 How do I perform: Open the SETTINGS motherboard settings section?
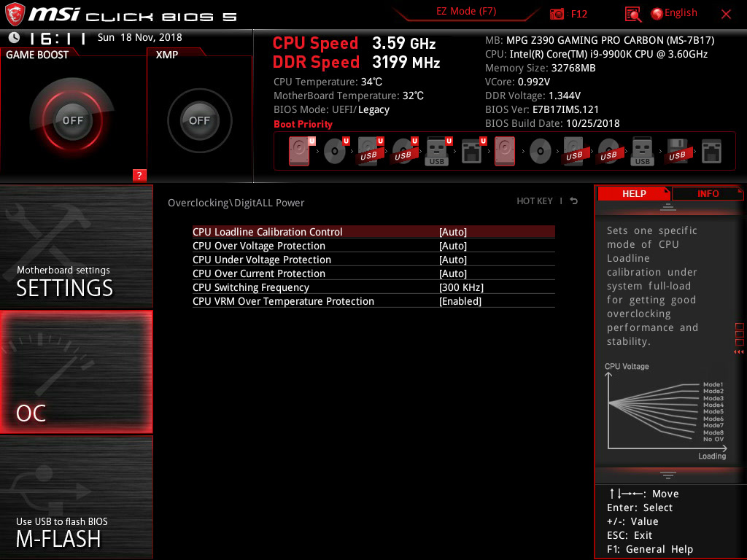76,246
